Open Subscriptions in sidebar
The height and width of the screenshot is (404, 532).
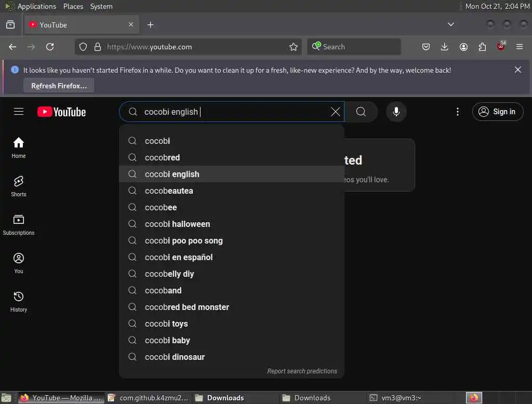pos(19,224)
